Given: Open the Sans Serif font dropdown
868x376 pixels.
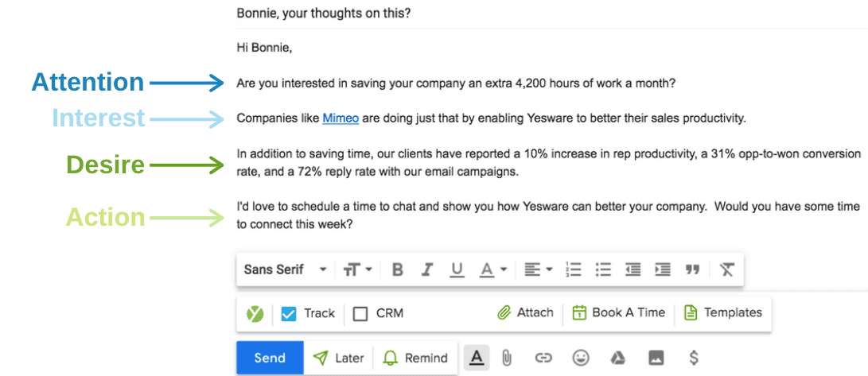Looking at the screenshot, I should [286, 269].
